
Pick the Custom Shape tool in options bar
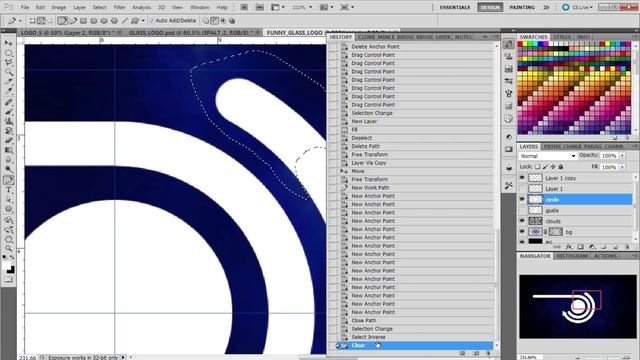click(x=134, y=20)
